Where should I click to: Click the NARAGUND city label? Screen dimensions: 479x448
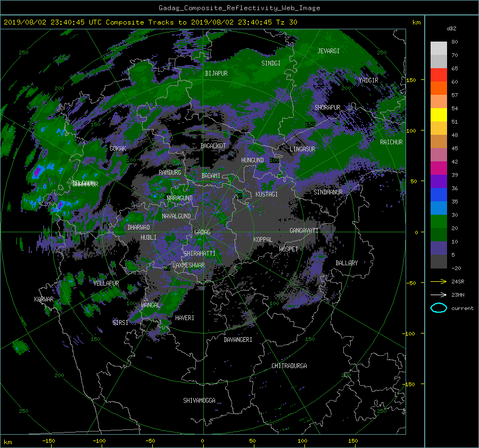180,198
